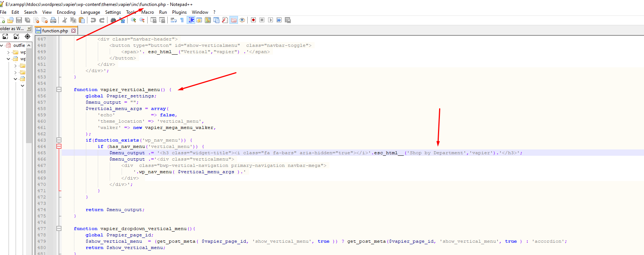Open the File menu

pos(3,12)
